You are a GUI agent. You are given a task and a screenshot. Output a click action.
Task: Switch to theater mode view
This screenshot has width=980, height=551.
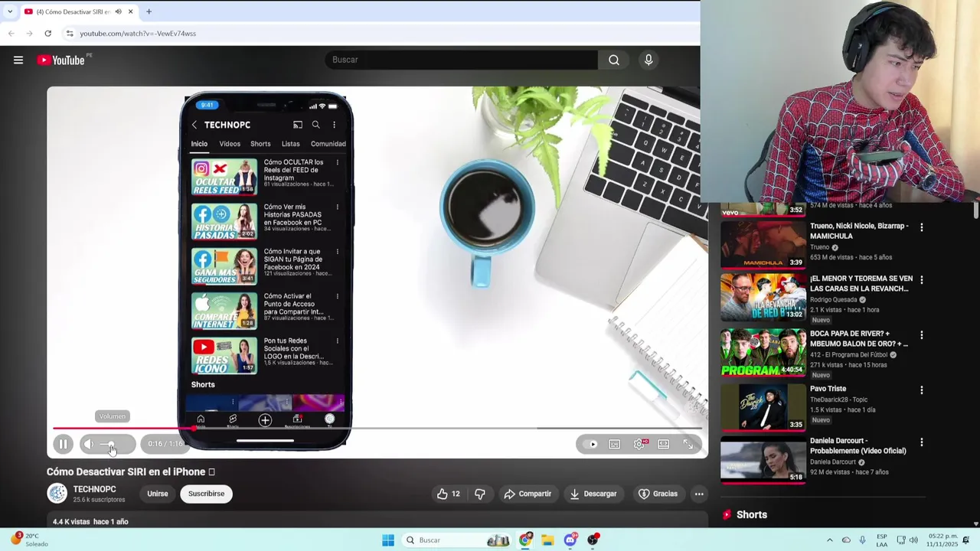pyautogui.click(x=664, y=444)
